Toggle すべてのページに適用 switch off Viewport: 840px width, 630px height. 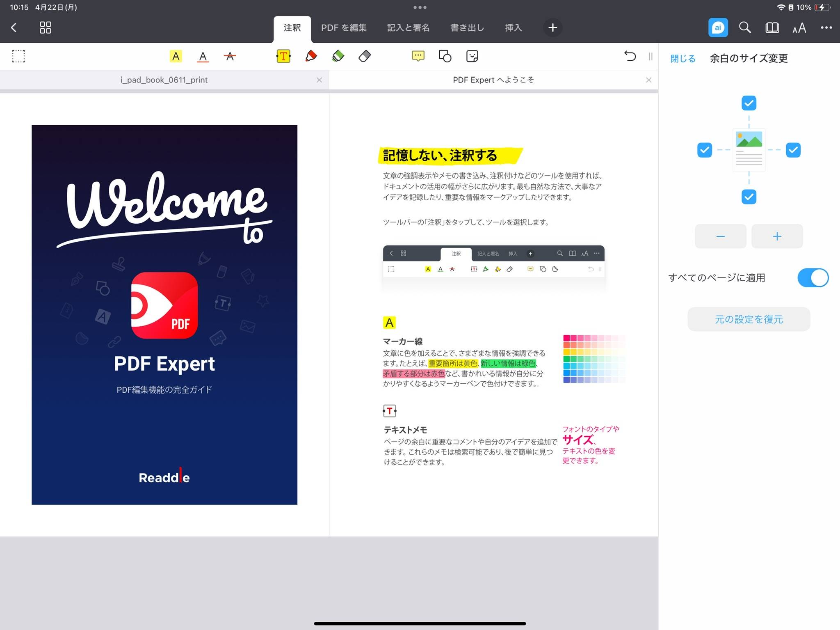click(813, 278)
